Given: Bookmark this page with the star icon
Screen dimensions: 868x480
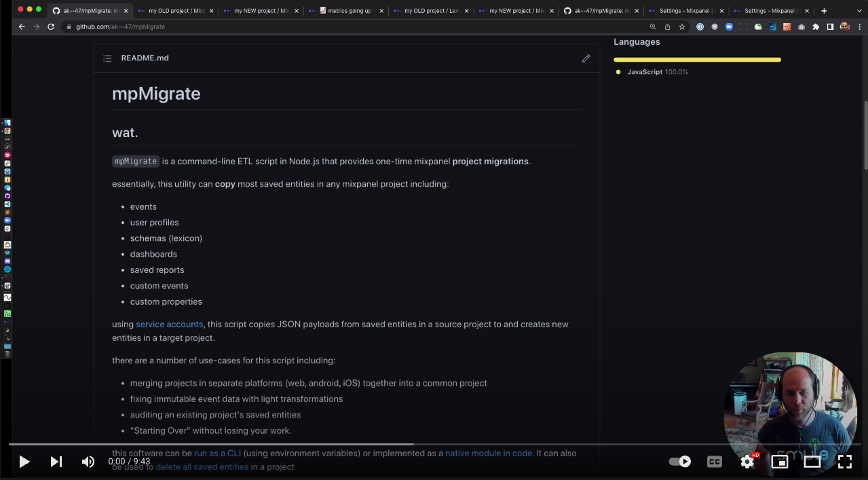Looking at the screenshot, I should point(682,26).
